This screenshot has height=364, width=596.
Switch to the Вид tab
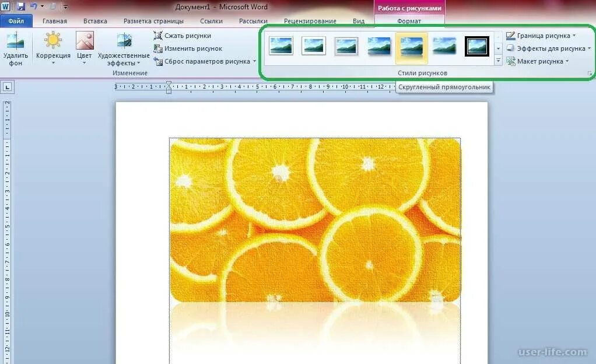359,21
